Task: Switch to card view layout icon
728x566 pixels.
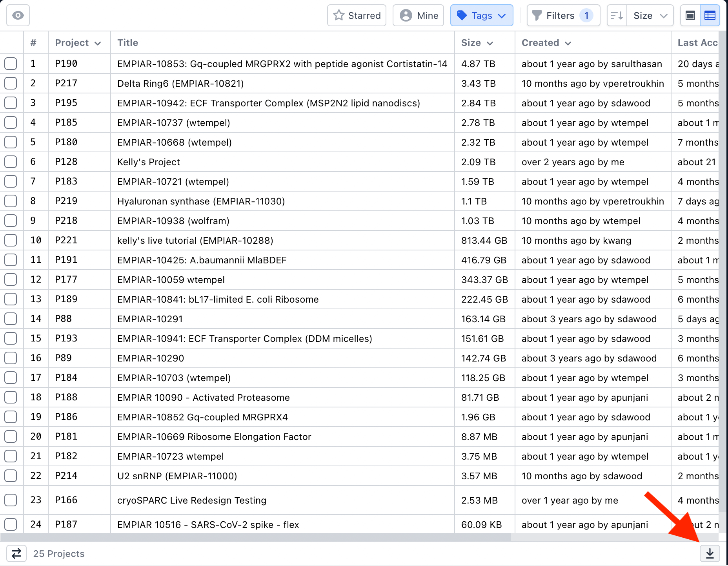Action: tap(690, 15)
